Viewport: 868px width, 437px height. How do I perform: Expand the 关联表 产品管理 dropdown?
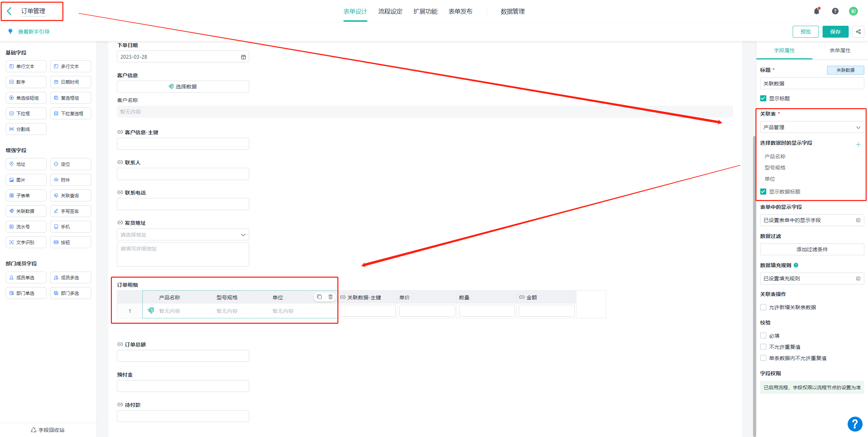pyautogui.click(x=812, y=127)
